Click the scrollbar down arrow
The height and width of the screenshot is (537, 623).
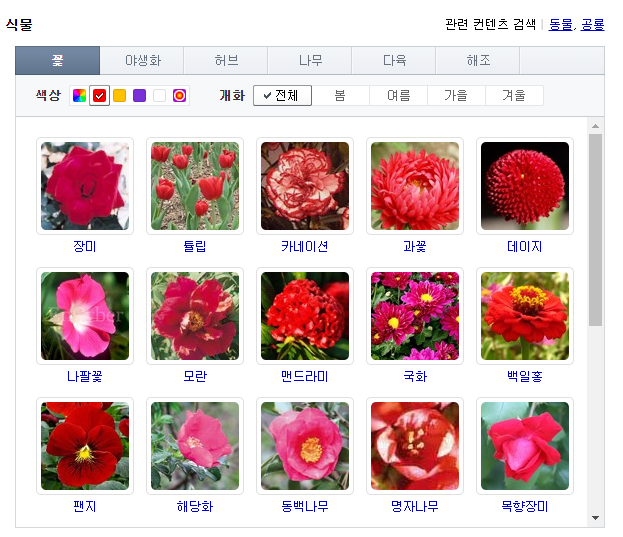click(595, 518)
